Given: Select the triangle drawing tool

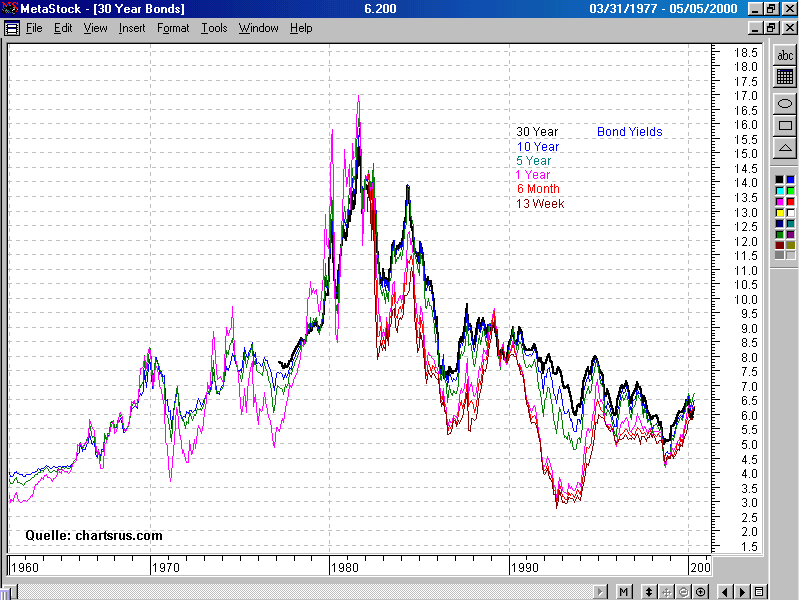Looking at the screenshot, I should point(785,148).
